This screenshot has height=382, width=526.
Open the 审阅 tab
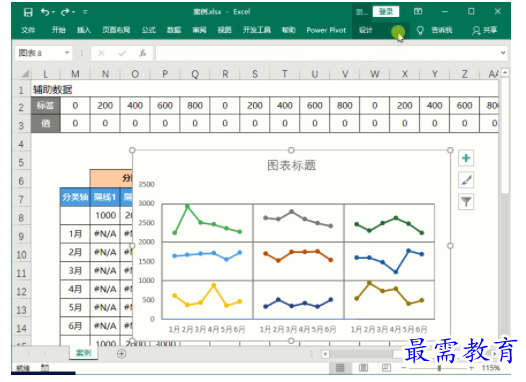[x=199, y=30]
